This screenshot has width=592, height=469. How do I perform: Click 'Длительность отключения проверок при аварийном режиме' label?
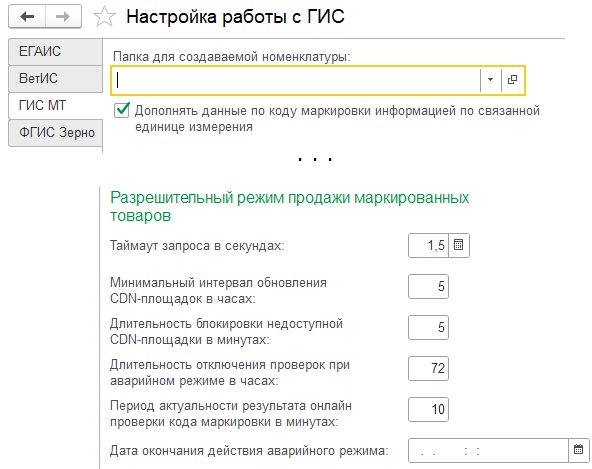230,372
